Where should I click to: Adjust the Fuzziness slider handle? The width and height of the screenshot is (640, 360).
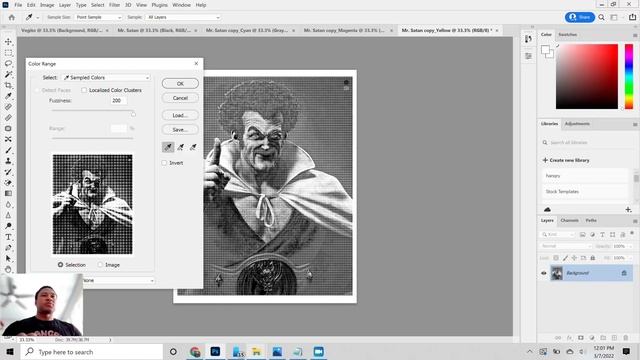tap(133, 114)
